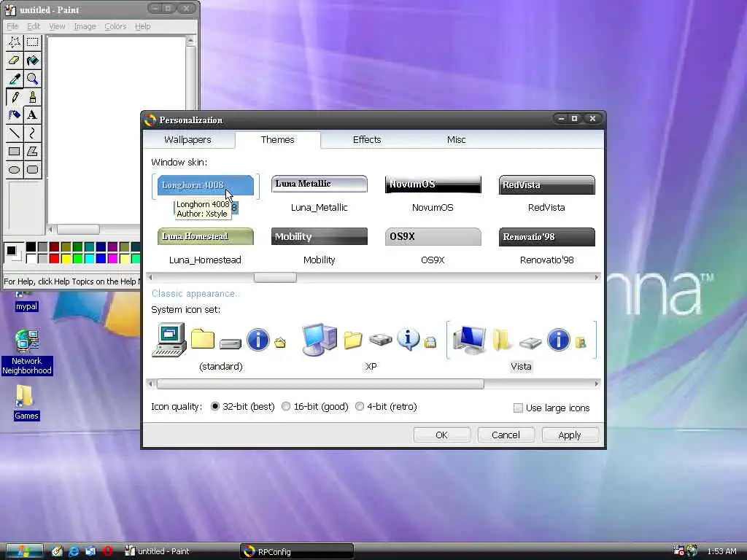Viewport: 747px width, 560px height.
Task: Choose the Fill With Color bucket tool
Action: click(32, 61)
